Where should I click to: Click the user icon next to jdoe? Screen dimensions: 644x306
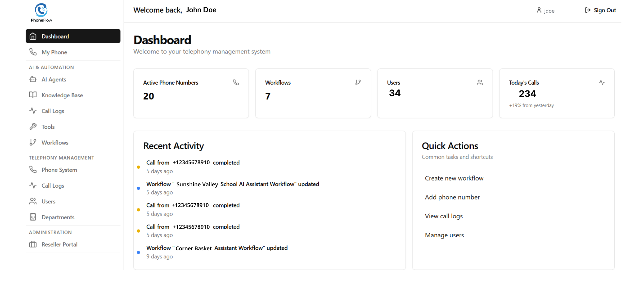(538, 11)
